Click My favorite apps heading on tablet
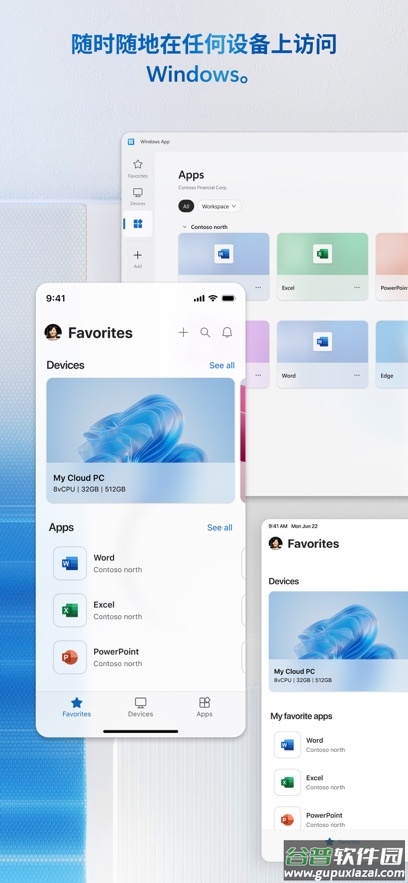408x883 pixels. pyautogui.click(x=301, y=716)
